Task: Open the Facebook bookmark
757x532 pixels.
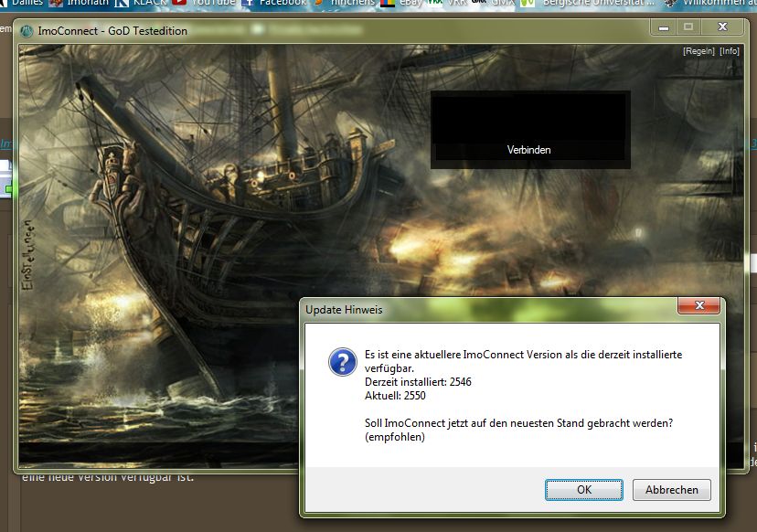Action: click(272, 3)
